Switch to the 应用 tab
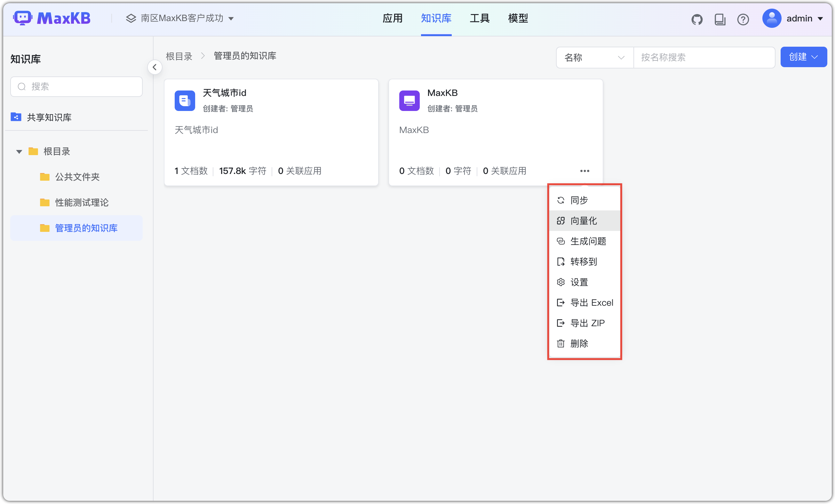The height and width of the screenshot is (504, 835). point(393,18)
